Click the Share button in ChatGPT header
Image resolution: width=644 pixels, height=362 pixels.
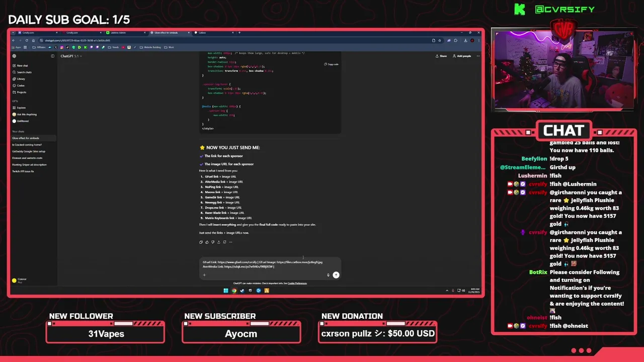(x=440, y=56)
